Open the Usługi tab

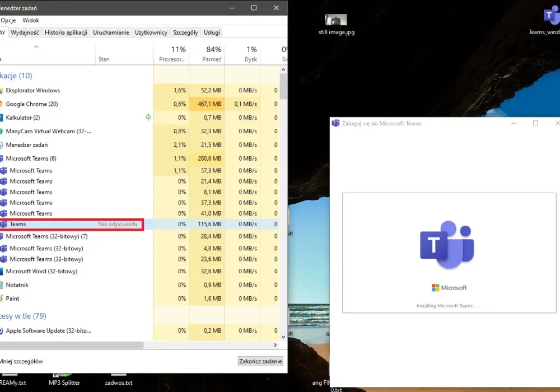point(212,32)
